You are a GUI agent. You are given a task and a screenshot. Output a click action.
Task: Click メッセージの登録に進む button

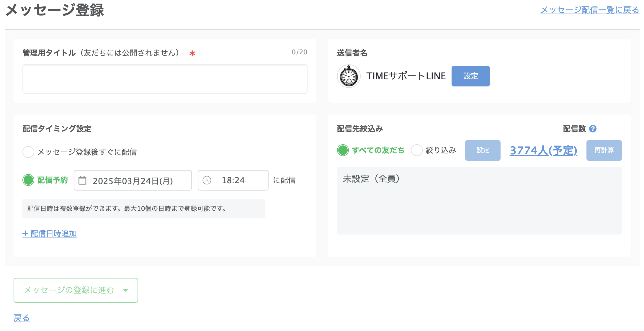[69, 290]
